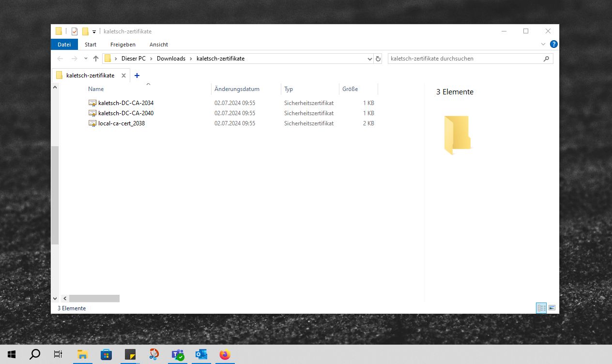The height and width of the screenshot is (364, 612).
Task: Go up one folder level with the arrow
Action: [96, 59]
